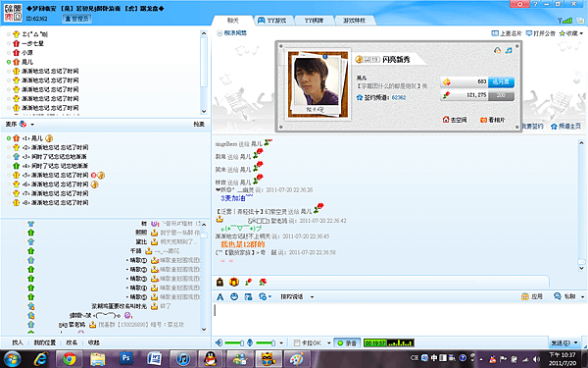Click the 去空间 link on profile card
Image resolution: width=588 pixels, height=368 pixels.
pyautogui.click(x=455, y=120)
